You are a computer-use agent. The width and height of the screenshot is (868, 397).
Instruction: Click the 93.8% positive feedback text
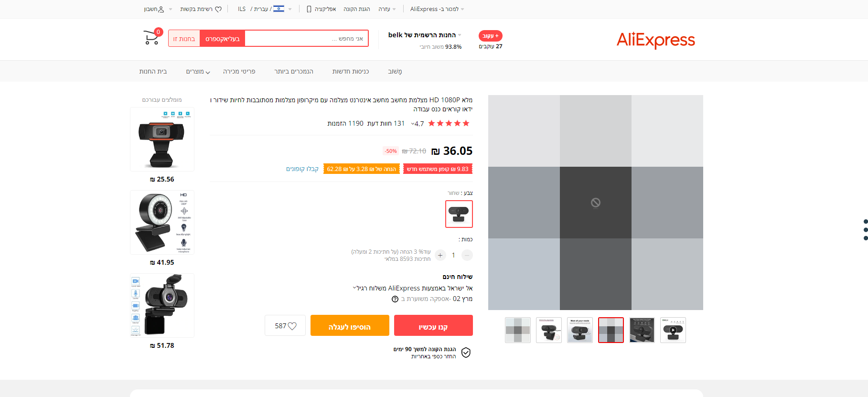tap(440, 47)
